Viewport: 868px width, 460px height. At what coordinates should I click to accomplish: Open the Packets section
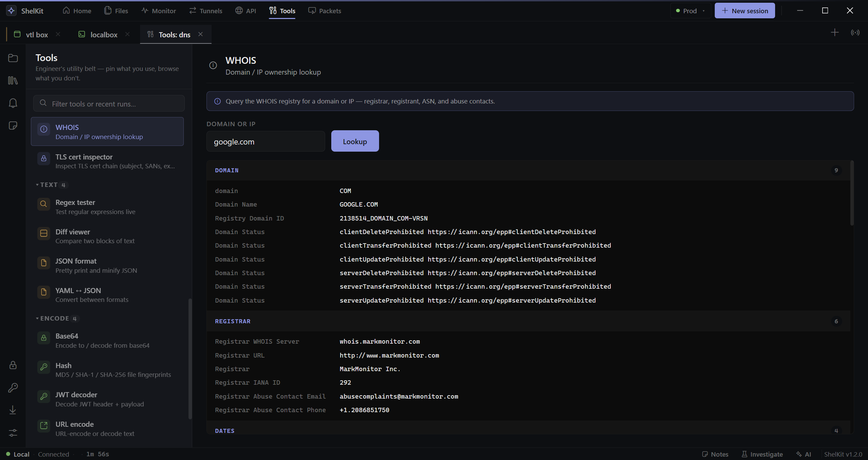point(324,11)
